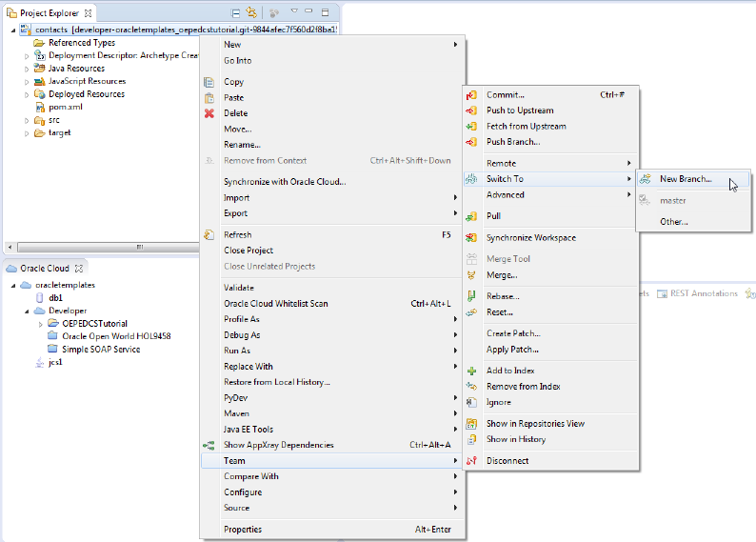Click the Copy icon in context menu

[x=209, y=82]
